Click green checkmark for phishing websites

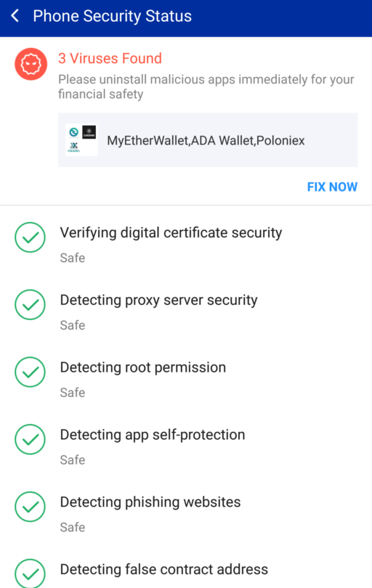pyautogui.click(x=30, y=507)
